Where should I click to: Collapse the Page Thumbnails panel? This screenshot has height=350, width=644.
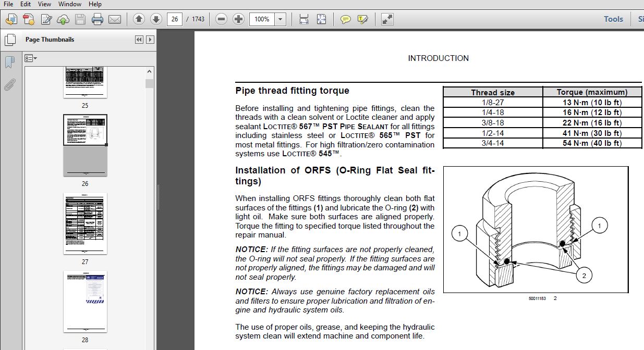click(x=139, y=40)
